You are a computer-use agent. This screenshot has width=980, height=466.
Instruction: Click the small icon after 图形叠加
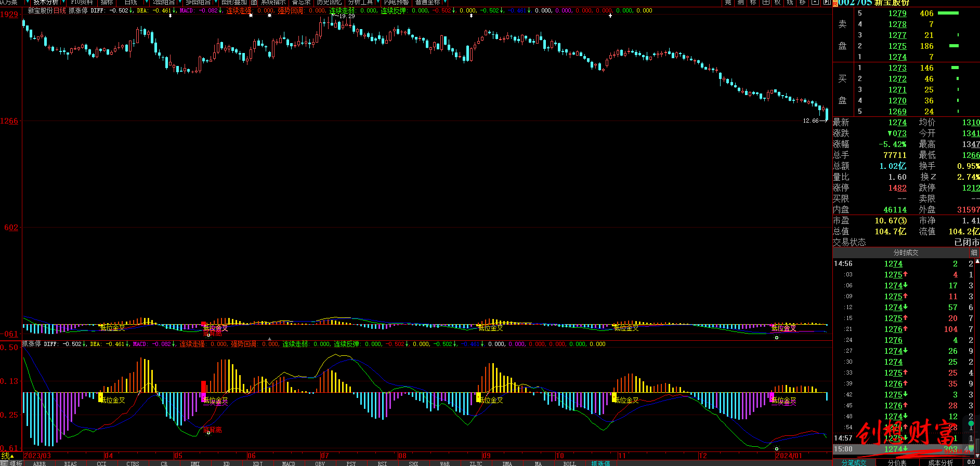[254, 3]
